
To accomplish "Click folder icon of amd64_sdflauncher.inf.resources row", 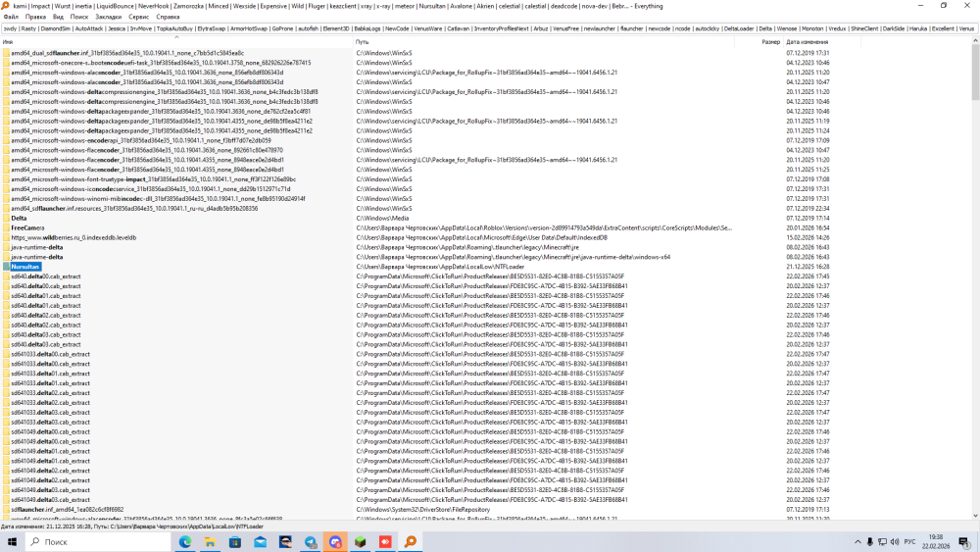I will pos(6,208).
